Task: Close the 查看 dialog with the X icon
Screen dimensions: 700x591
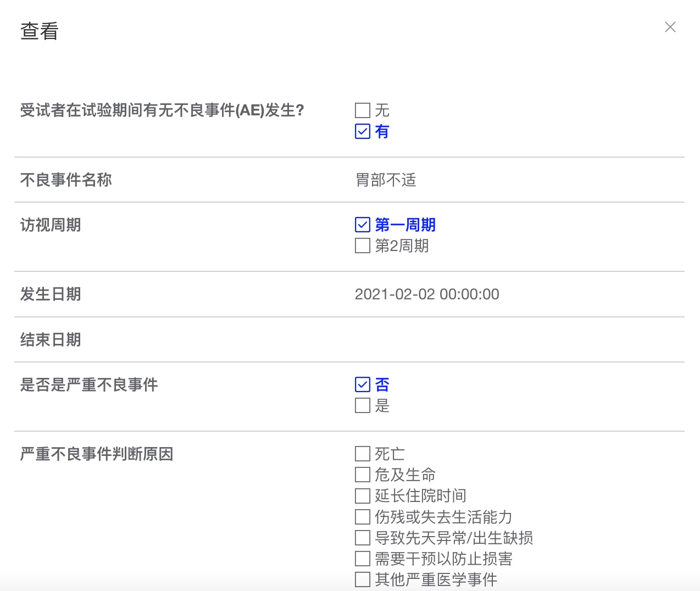Action: coord(670,27)
